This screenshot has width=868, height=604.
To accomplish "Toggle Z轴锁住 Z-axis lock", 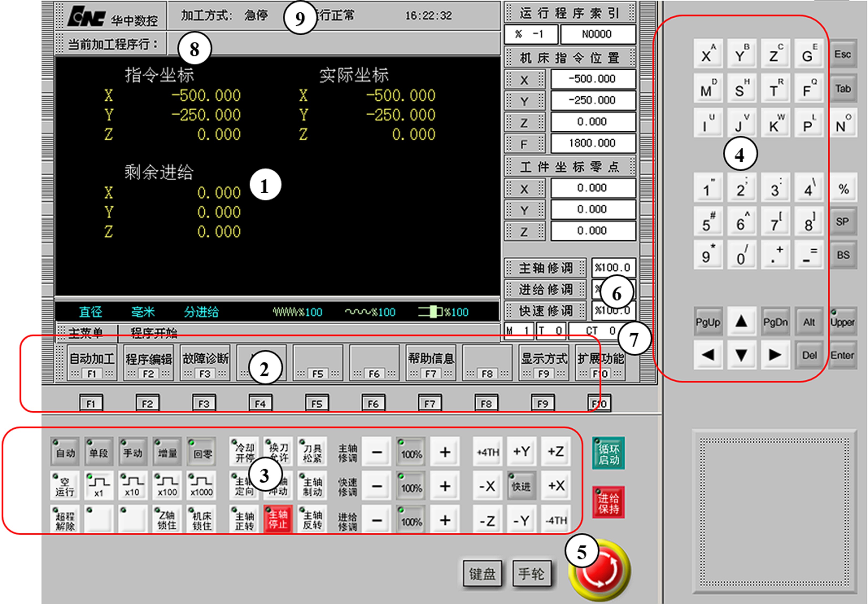I will tap(167, 519).
